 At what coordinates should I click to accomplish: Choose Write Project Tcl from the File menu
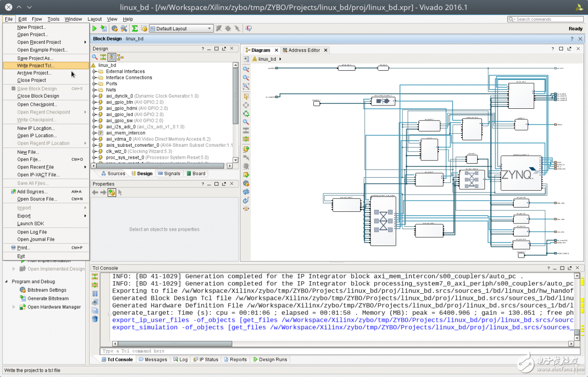[36, 65]
